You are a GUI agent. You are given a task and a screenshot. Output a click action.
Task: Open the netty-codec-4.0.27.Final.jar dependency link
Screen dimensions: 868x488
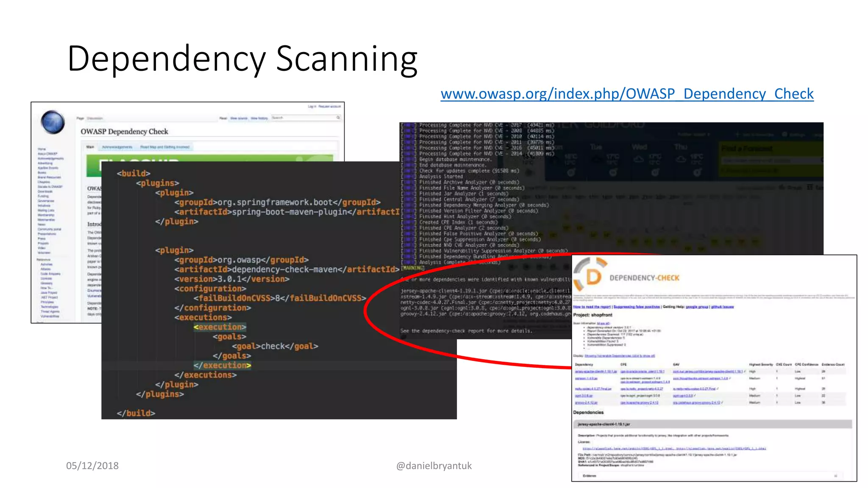point(593,388)
